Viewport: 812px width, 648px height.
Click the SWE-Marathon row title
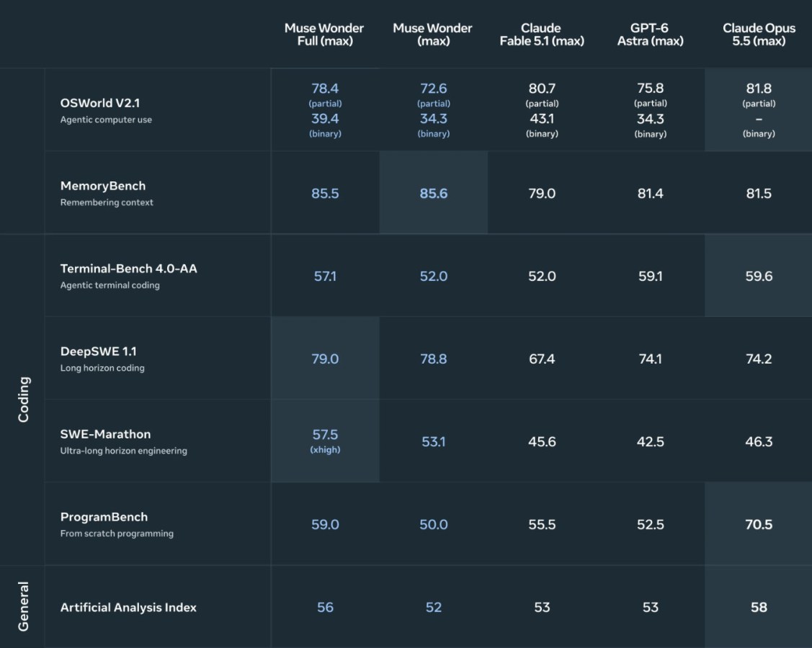click(105, 434)
